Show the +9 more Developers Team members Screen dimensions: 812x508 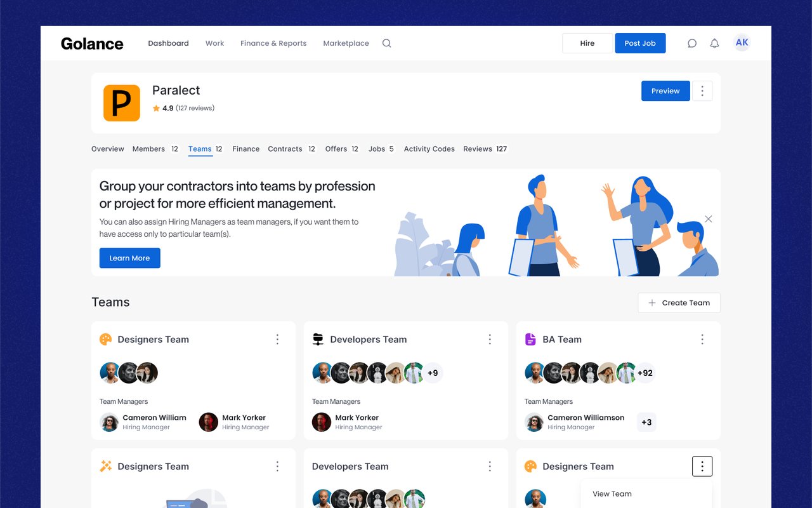433,373
